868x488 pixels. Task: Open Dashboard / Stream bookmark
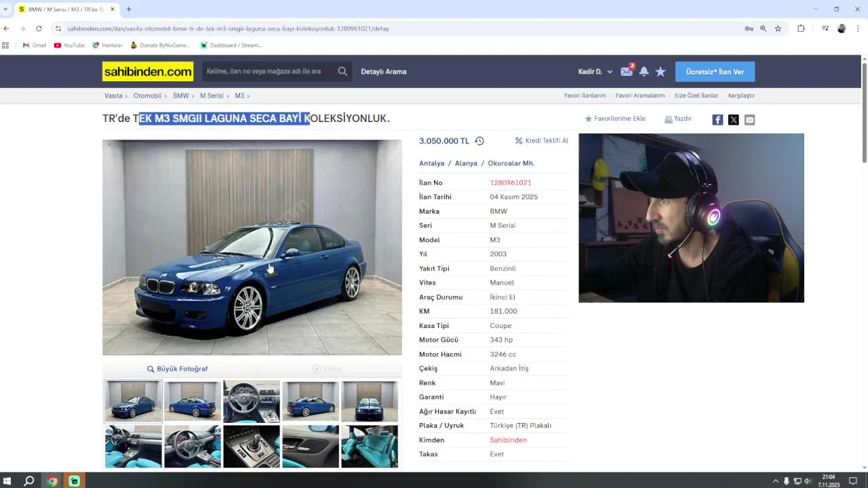pyautogui.click(x=231, y=45)
